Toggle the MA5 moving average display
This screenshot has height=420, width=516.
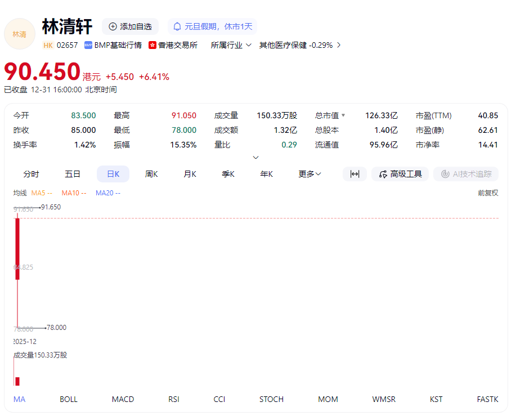click(x=42, y=193)
